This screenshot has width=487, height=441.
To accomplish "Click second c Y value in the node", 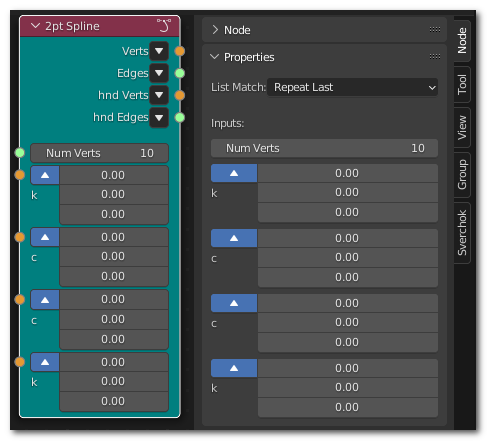I will (x=114, y=319).
